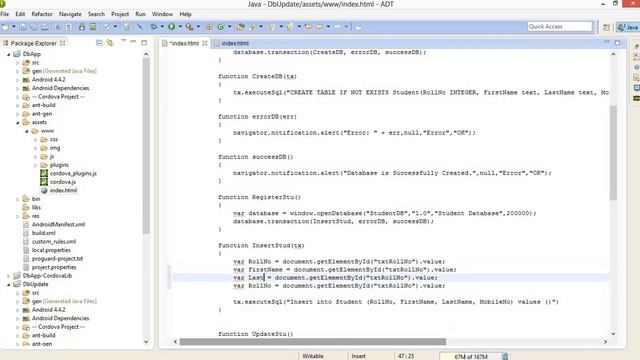Click the 'function UpdateStu()' code line

(x=256, y=334)
